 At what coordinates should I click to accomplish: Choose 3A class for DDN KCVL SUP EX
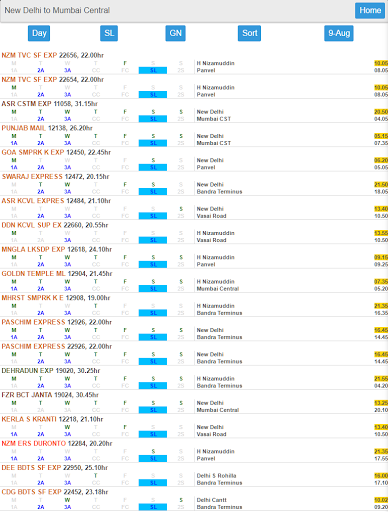68,240
